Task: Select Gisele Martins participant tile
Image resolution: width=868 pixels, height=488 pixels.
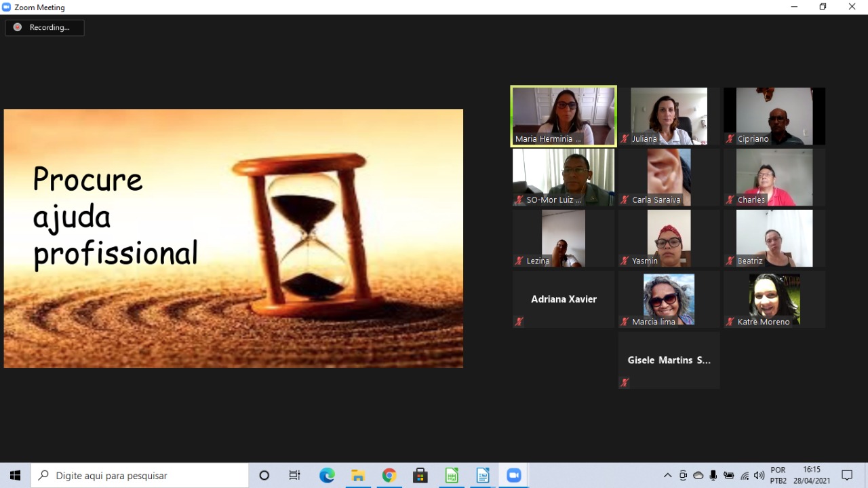Action: pos(669,360)
